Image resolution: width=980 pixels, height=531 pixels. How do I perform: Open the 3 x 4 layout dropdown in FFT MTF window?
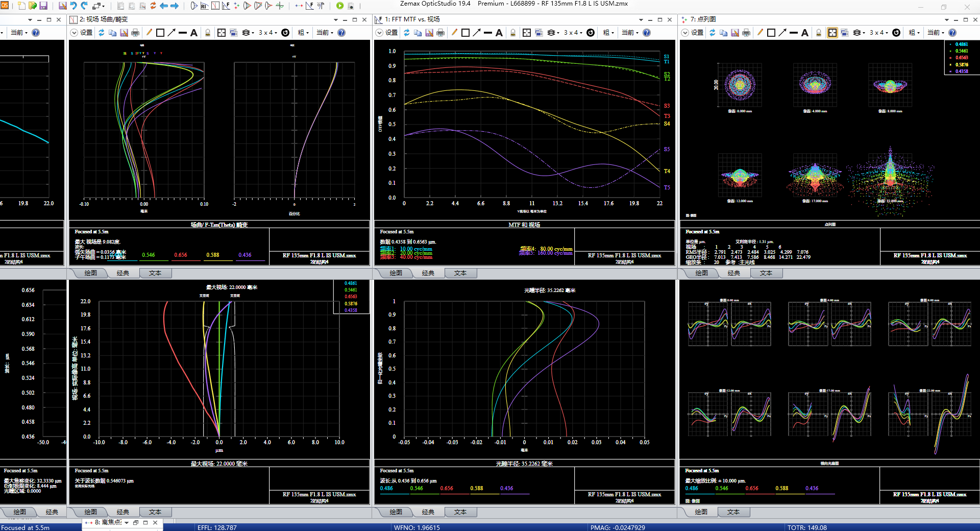pyautogui.click(x=573, y=33)
